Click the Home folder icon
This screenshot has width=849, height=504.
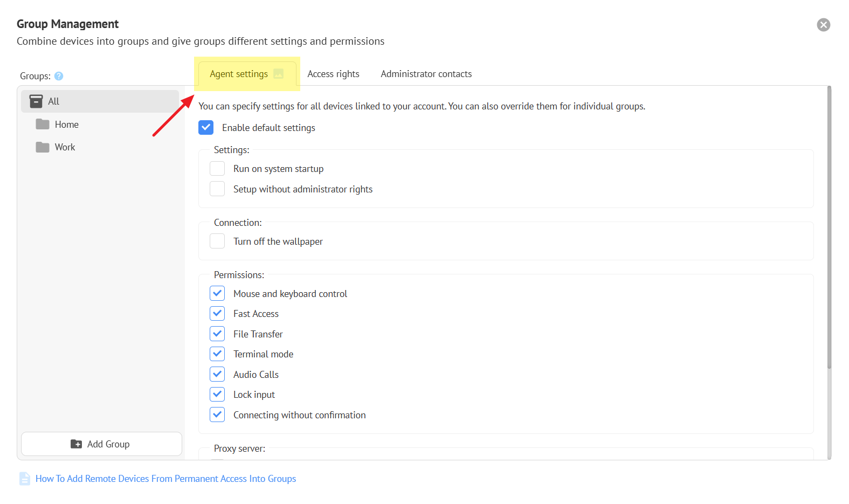pyautogui.click(x=43, y=125)
